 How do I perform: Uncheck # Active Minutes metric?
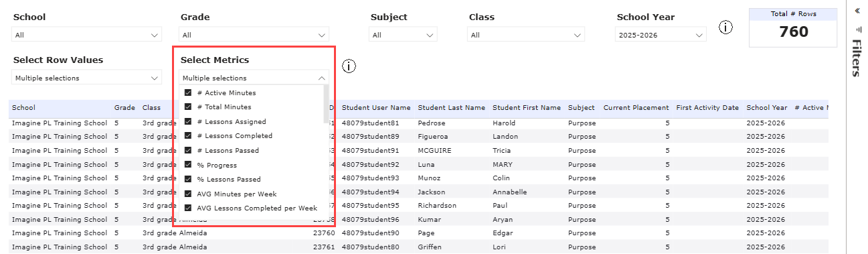pyautogui.click(x=188, y=93)
